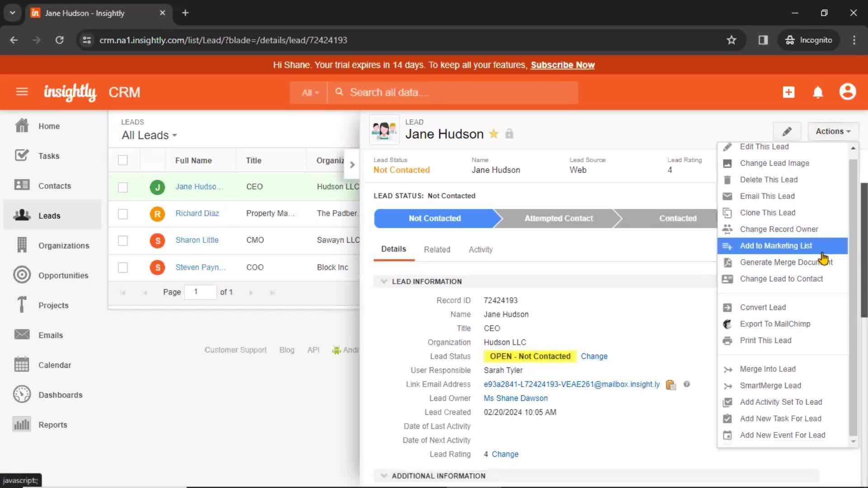Open the hamburger navigation menu

point(22,92)
